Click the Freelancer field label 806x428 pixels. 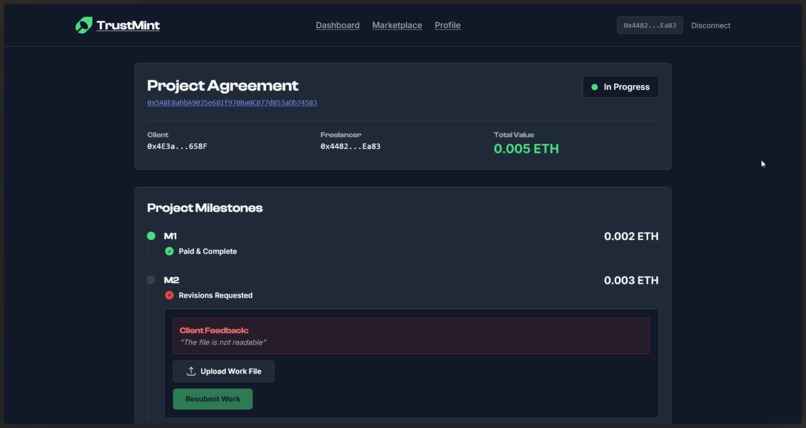coord(341,135)
